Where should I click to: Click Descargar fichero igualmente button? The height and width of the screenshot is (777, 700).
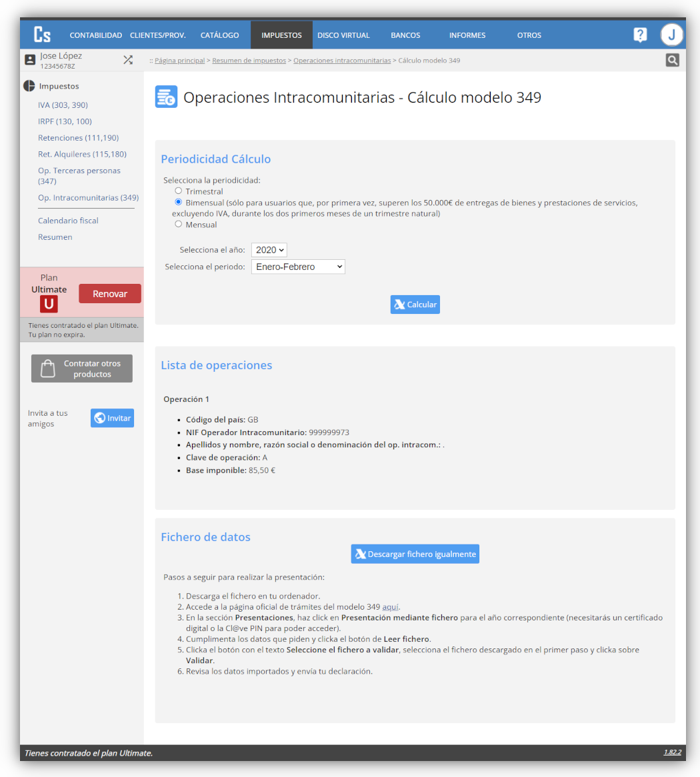pyautogui.click(x=415, y=554)
